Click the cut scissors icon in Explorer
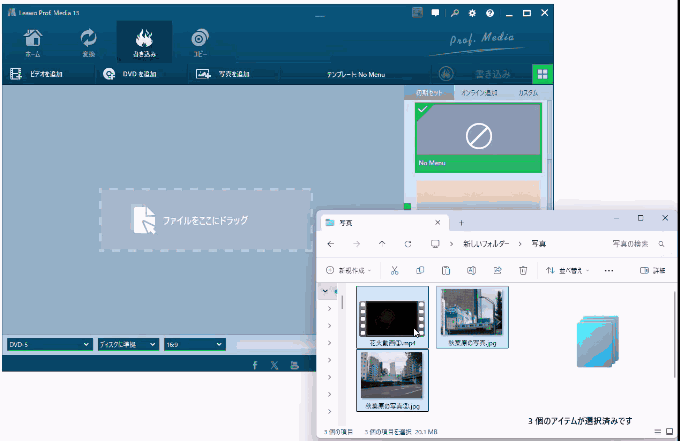Viewport: 680px width, 441px height. [x=395, y=270]
